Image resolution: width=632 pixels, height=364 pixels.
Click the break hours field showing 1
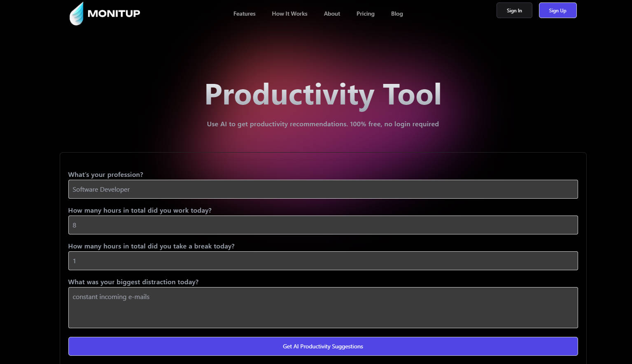click(x=323, y=261)
